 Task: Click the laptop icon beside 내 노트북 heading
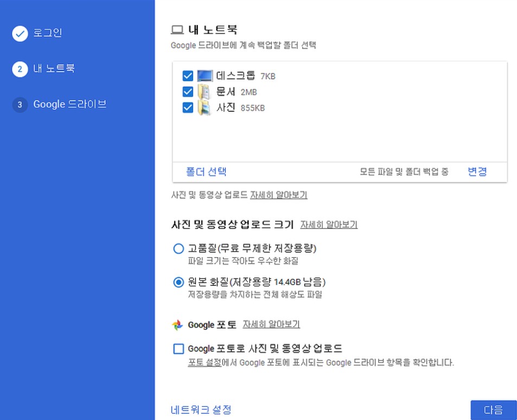click(177, 30)
